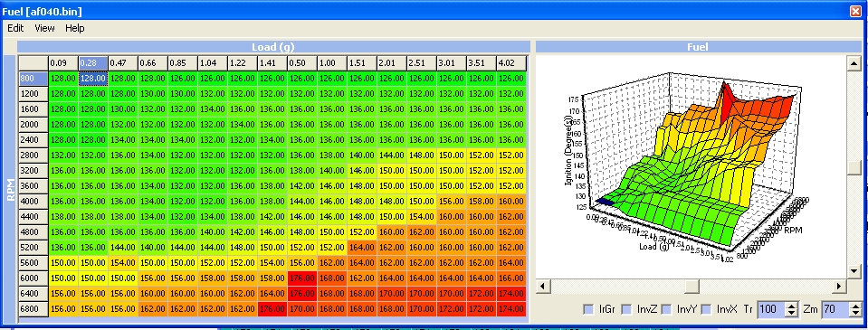Select the 1.22 load column header
This screenshot has width=868, height=330.
pyautogui.click(x=243, y=63)
